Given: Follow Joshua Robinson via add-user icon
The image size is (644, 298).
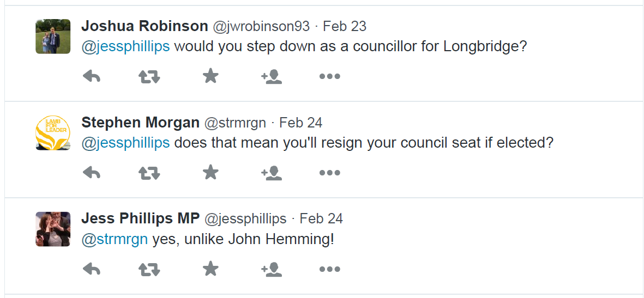Looking at the screenshot, I should 272,77.
